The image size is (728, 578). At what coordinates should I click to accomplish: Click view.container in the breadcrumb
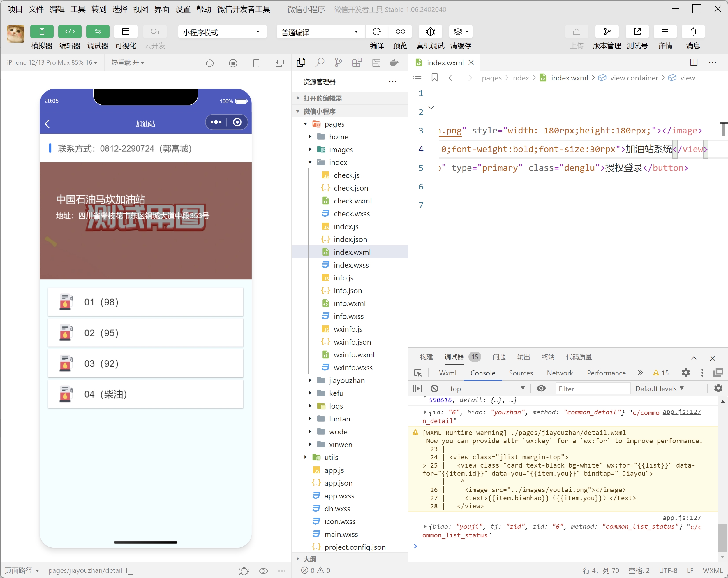[x=634, y=78]
